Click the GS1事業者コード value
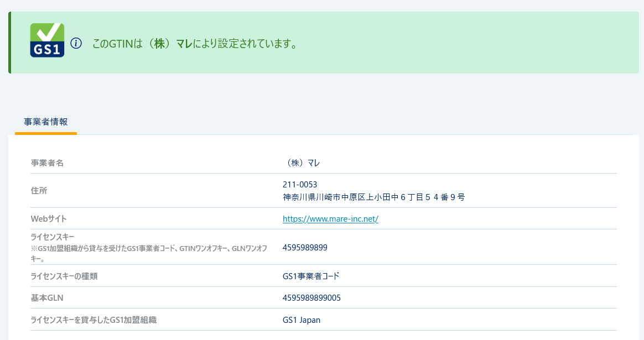Viewport: 644px width, 340px height. (310, 276)
